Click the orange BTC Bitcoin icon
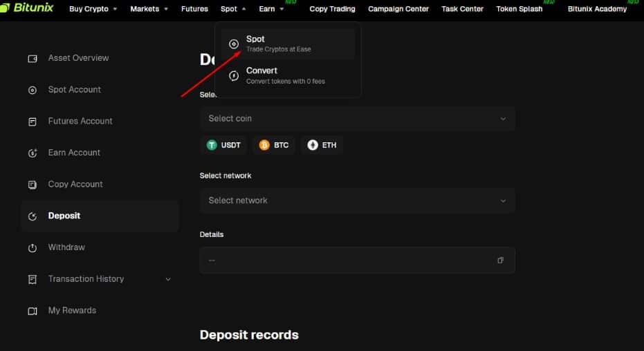Screen dimensions: 644x351 click(264, 145)
